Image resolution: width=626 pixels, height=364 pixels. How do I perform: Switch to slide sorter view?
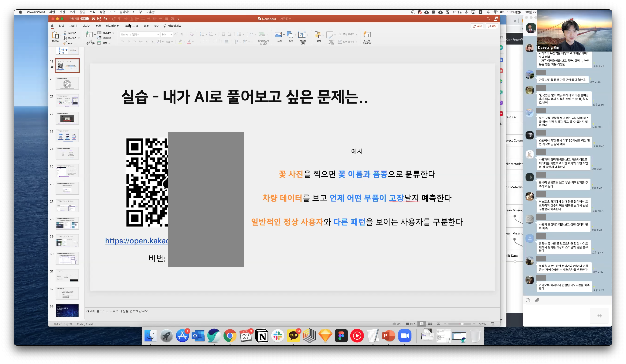coord(430,324)
